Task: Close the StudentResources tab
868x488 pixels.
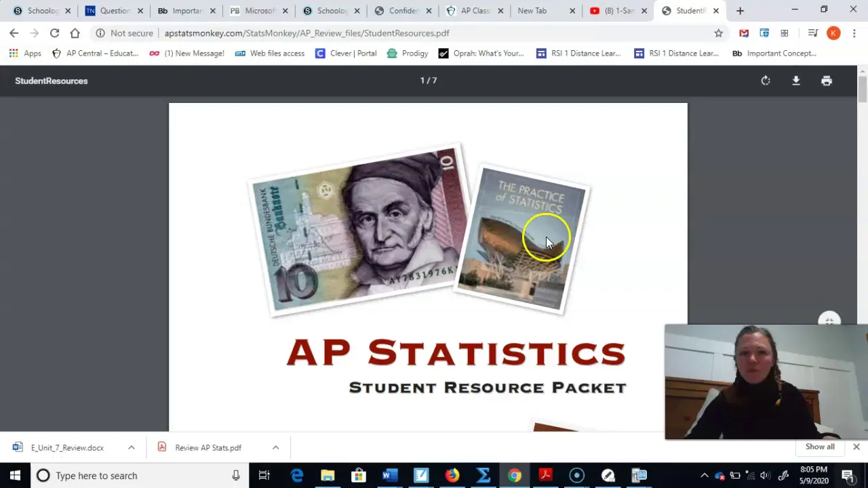Action: point(716,11)
